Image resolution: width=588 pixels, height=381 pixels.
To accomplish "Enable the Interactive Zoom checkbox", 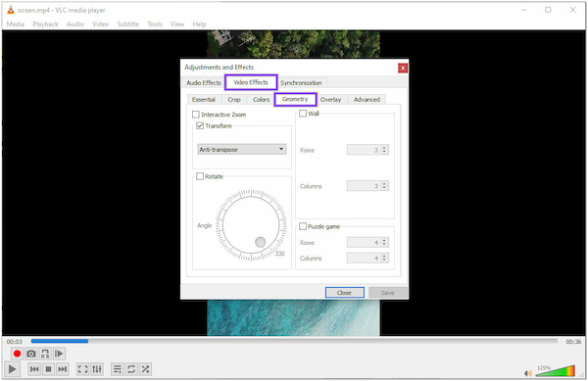I will tap(196, 115).
